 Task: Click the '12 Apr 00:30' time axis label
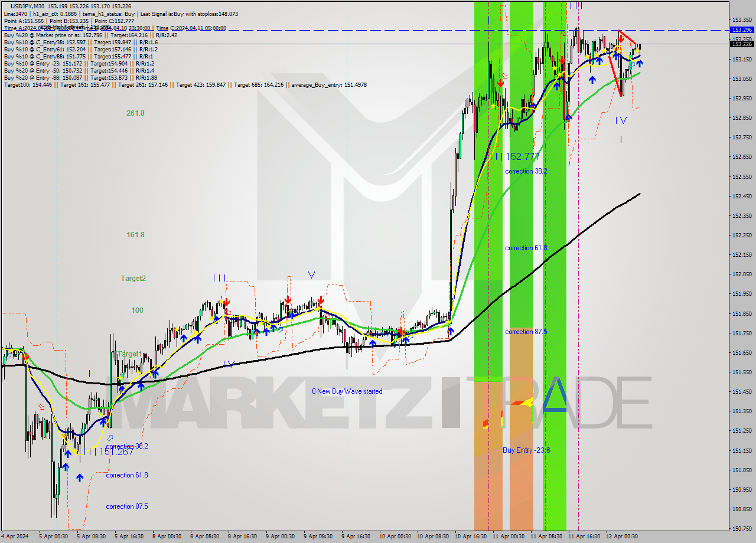point(622,537)
